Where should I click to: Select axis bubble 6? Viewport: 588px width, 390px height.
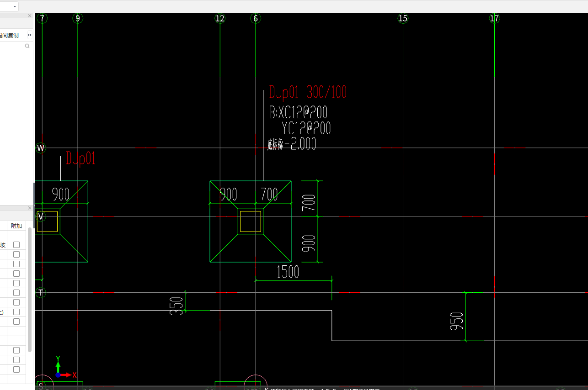pos(256,18)
